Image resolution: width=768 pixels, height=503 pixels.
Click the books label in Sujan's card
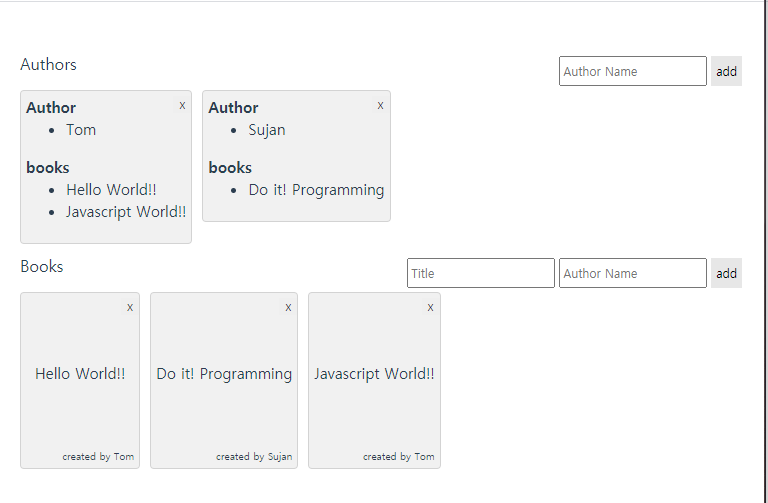(230, 168)
